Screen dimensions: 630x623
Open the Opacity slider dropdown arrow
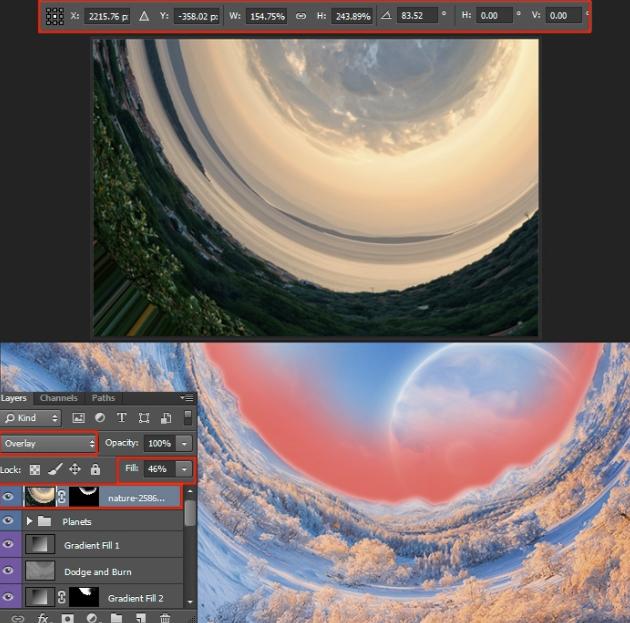(184, 443)
